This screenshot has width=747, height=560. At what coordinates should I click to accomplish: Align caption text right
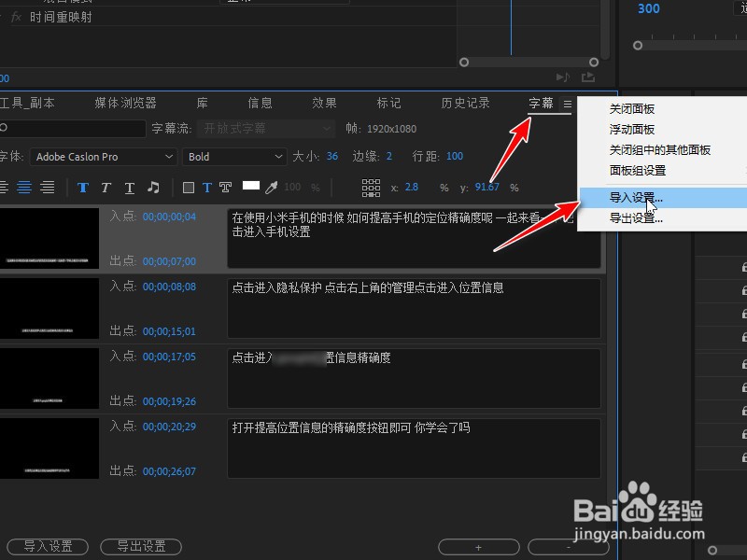click(48, 188)
